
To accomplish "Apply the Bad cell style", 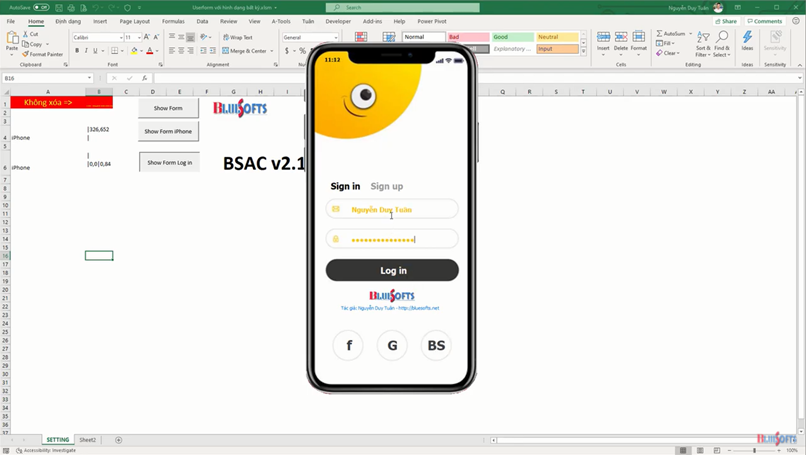I will pyautogui.click(x=468, y=37).
